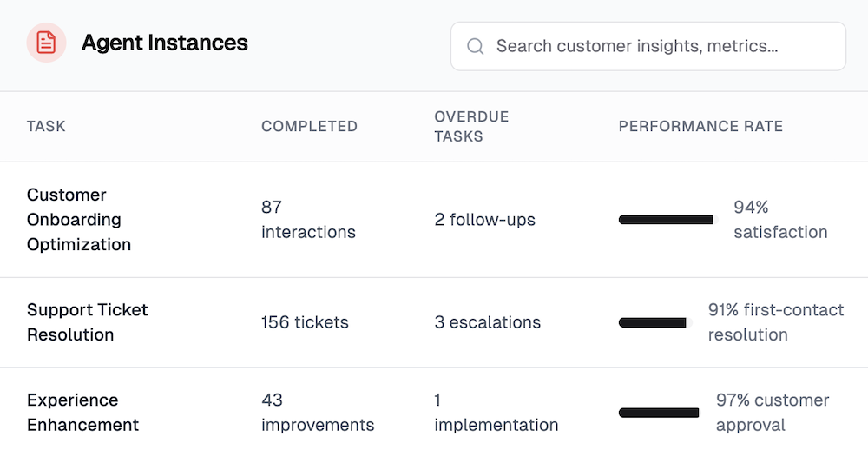This screenshot has width=868, height=450.
Task: Click the PERFORMANCE RATE column header
Action: pyautogui.click(x=700, y=126)
